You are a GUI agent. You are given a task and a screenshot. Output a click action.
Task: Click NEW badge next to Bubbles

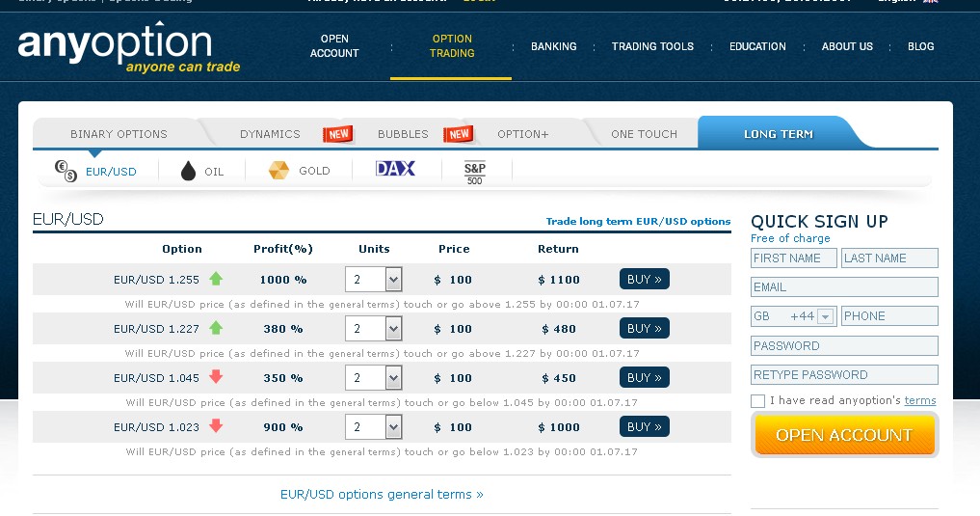coord(458,134)
